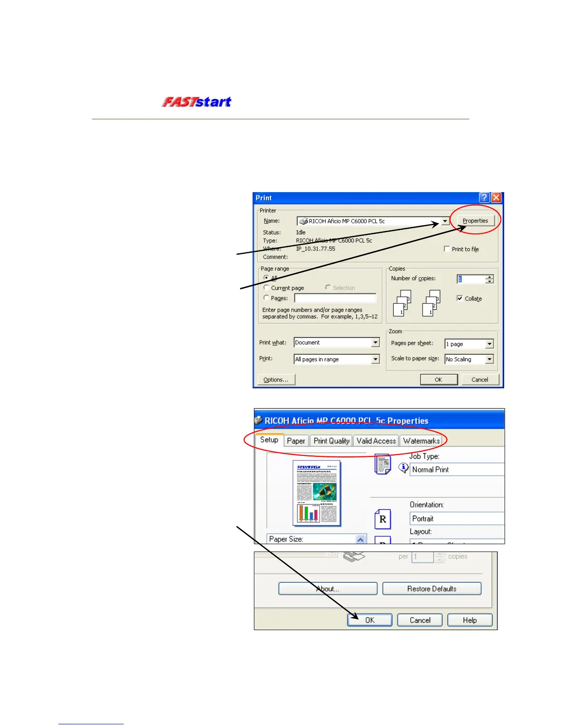Expand the Pages per sheet dropdown
The height and width of the screenshot is (728, 563).
[x=489, y=344]
